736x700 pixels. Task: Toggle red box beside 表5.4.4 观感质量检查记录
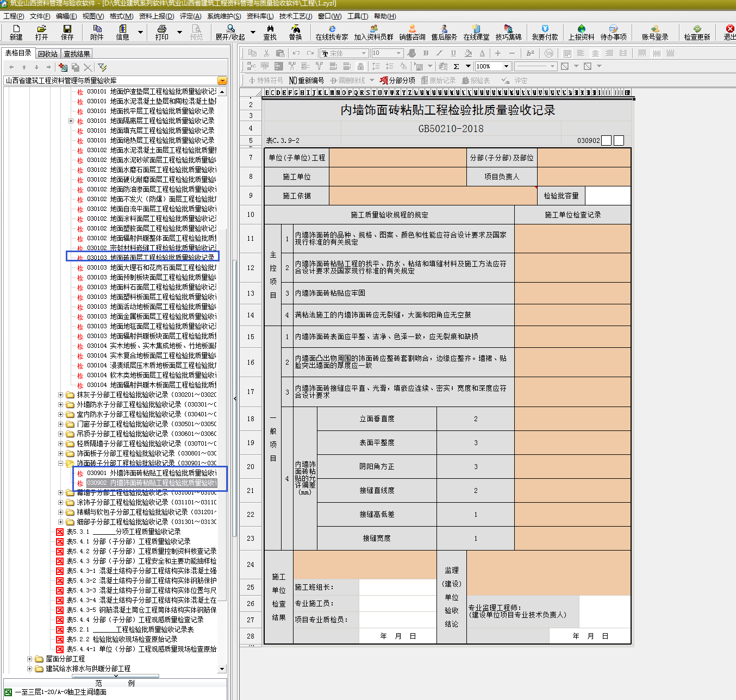60,620
